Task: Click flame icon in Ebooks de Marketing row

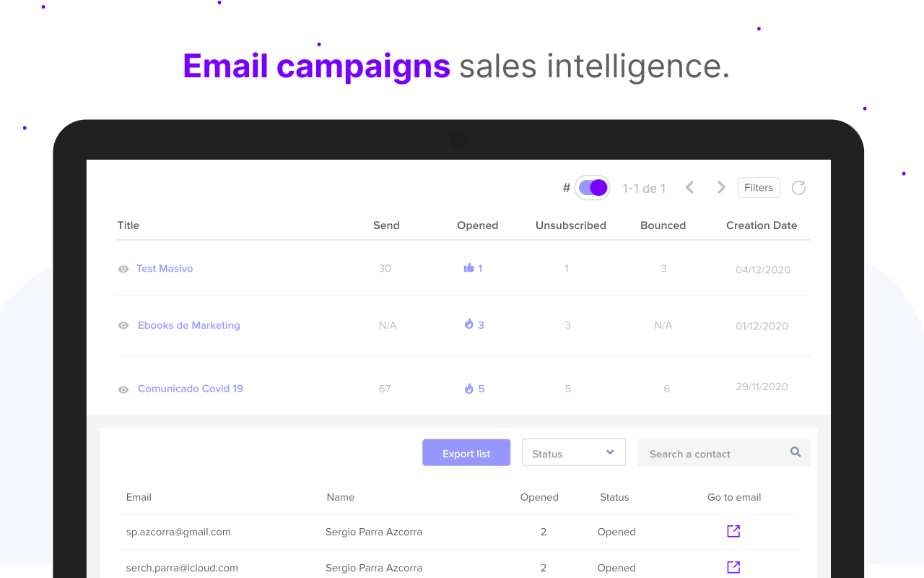Action: [x=469, y=324]
